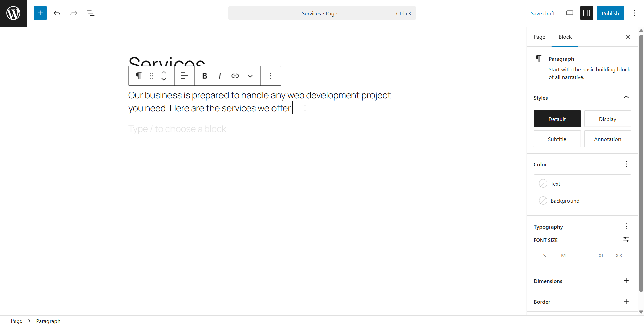Choose font size XL
The width and height of the screenshot is (644, 325).
click(601, 255)
